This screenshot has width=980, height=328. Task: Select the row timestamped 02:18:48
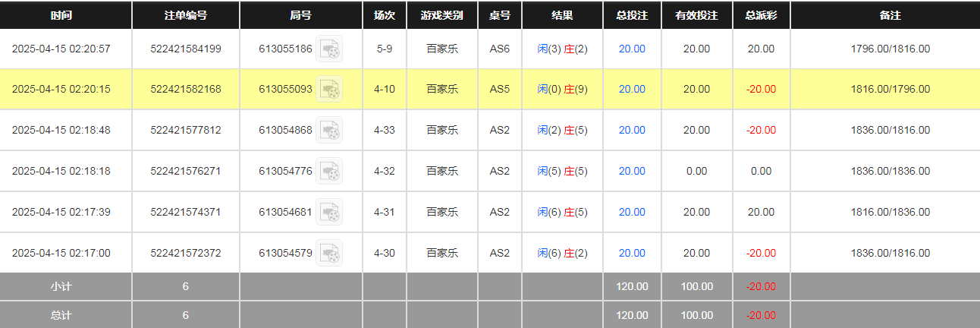(x=61, y=131)
